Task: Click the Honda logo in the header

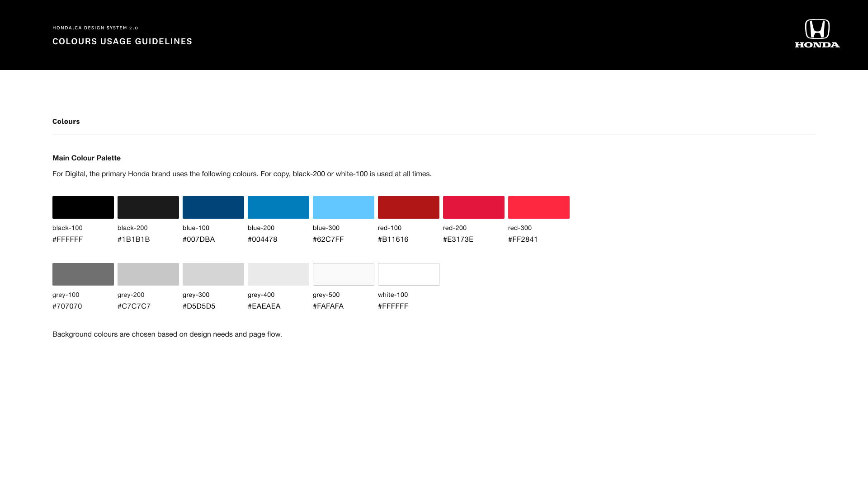Action: pyautogui.click(x=817, y=33)
